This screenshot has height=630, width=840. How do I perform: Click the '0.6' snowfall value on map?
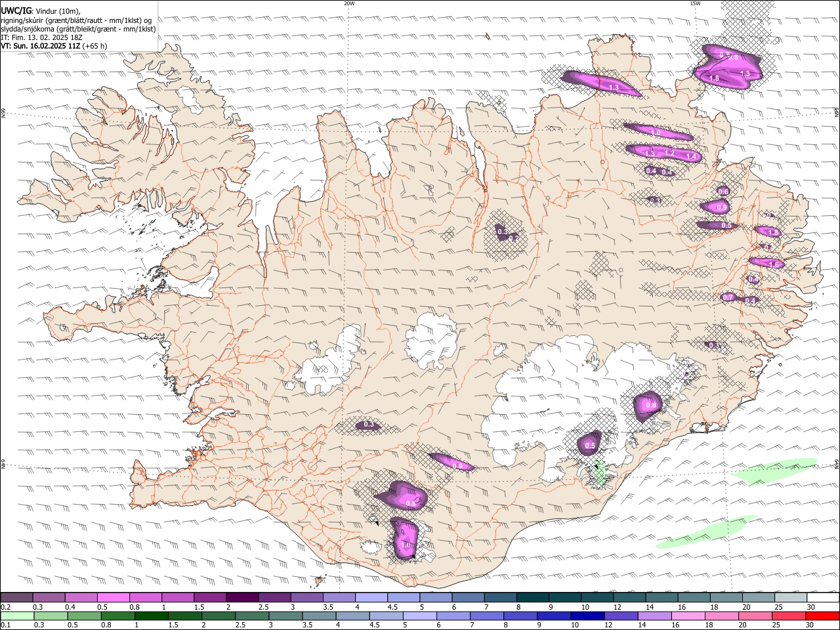pos(723,192)
